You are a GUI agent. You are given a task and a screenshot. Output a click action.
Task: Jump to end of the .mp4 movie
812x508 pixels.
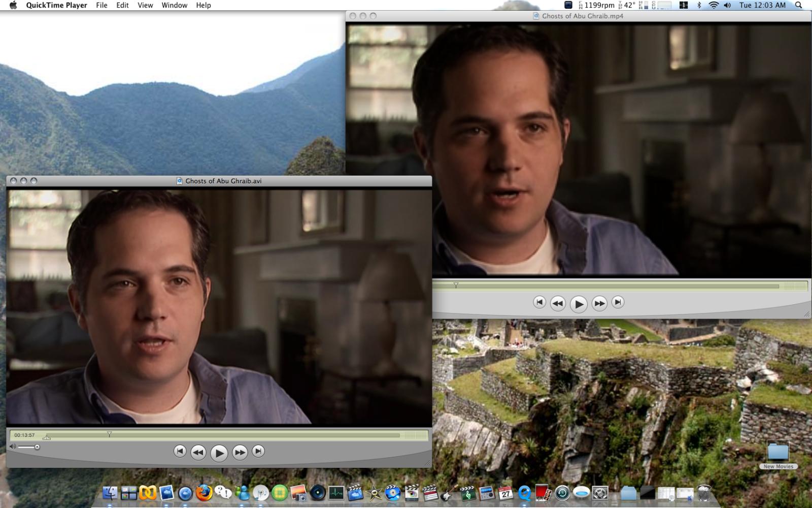coord(618,302)
